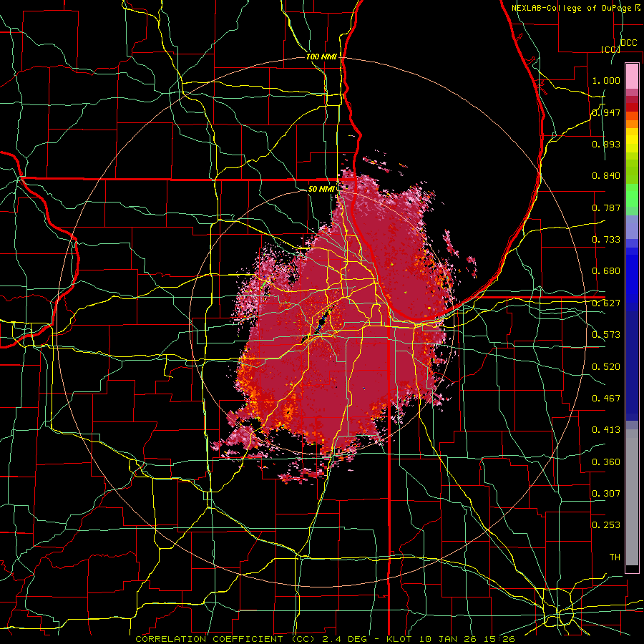The image size is (644, 644).
Task: Click the '0.947' legend value
Action: point(606,112)
